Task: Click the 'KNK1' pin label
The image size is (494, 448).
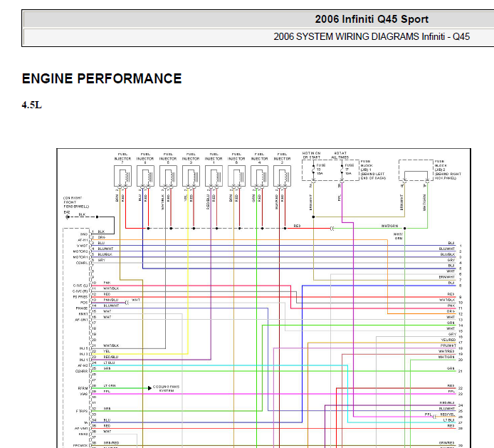Action: click(x=83, y=314)
